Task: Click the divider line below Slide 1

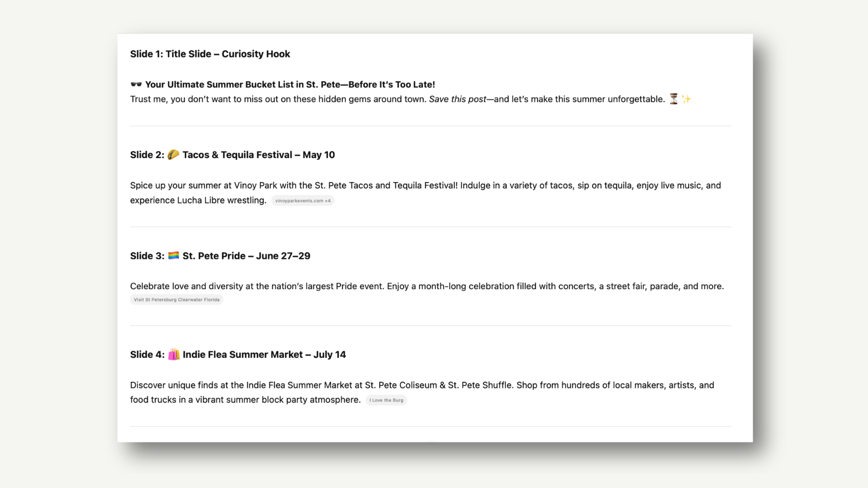Action: pos(430,126)
